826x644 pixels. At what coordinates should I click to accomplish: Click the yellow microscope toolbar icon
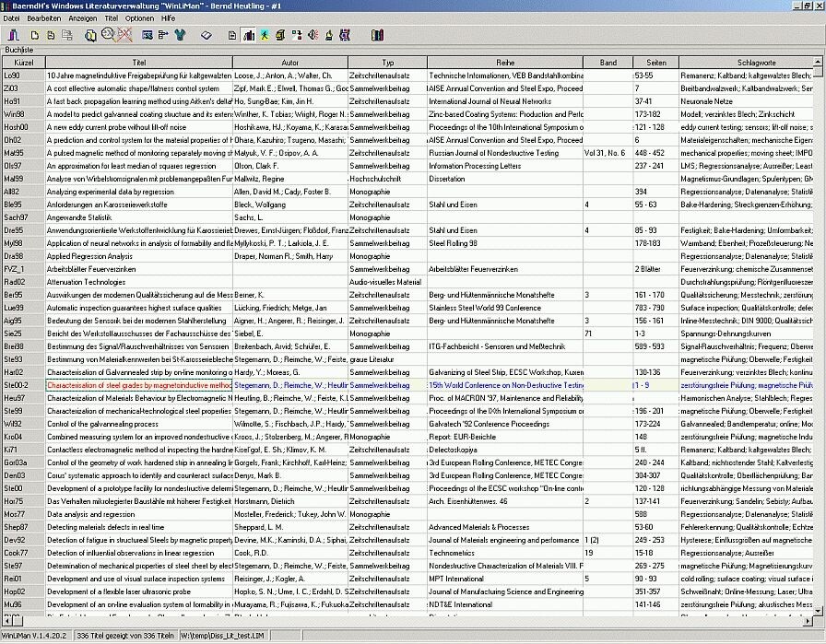tap(329, 35)
